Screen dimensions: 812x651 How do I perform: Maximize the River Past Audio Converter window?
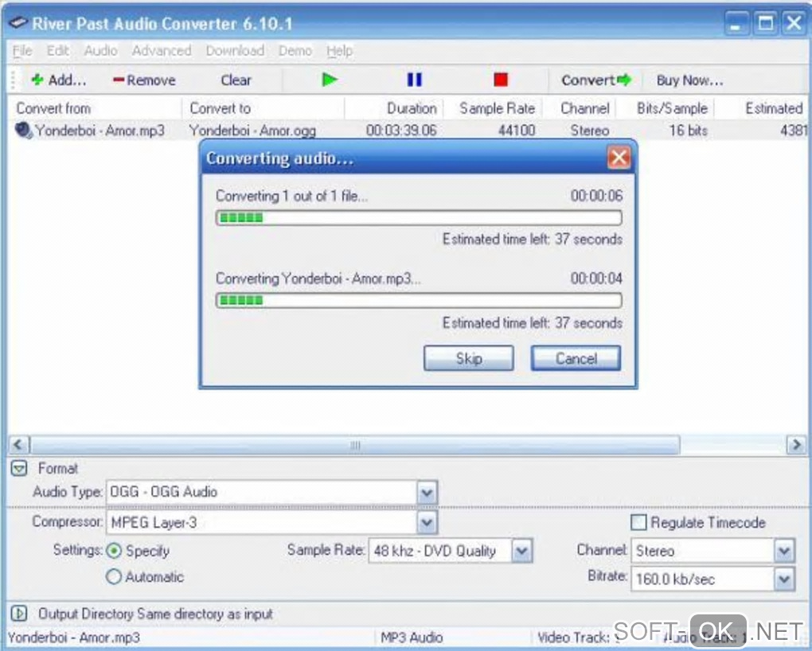[x=765, y=23]
